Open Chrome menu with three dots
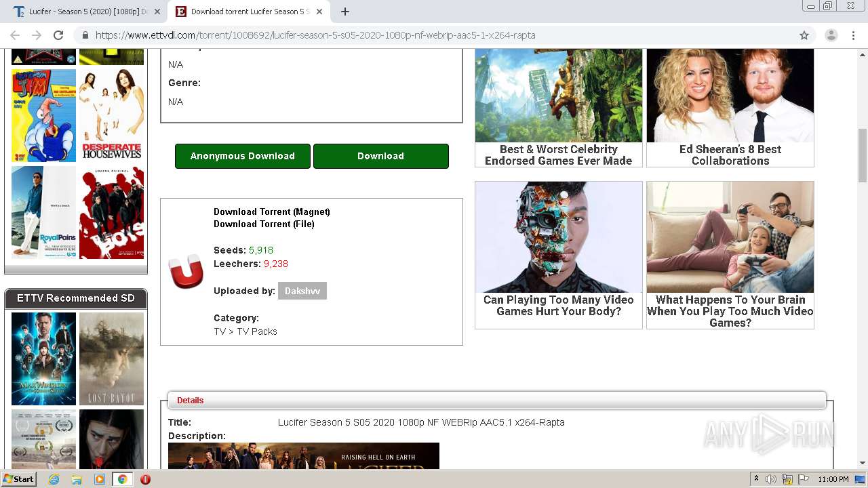The width and height of the screenshot is (868, 488). pyautogui.click(x=853, y=35)
